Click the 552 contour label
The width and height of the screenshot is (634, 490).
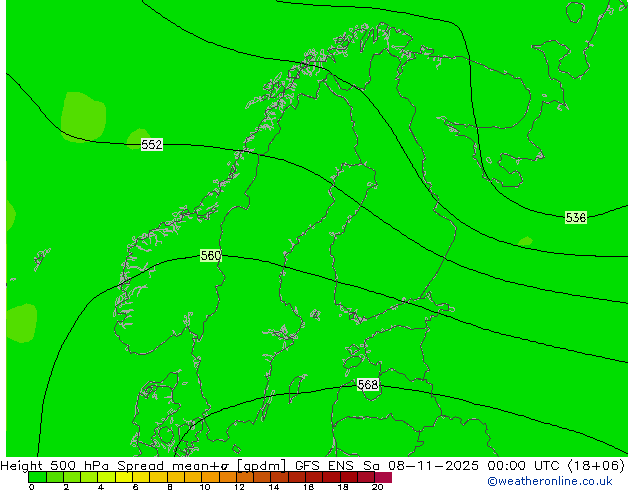[x=152, y=144]
